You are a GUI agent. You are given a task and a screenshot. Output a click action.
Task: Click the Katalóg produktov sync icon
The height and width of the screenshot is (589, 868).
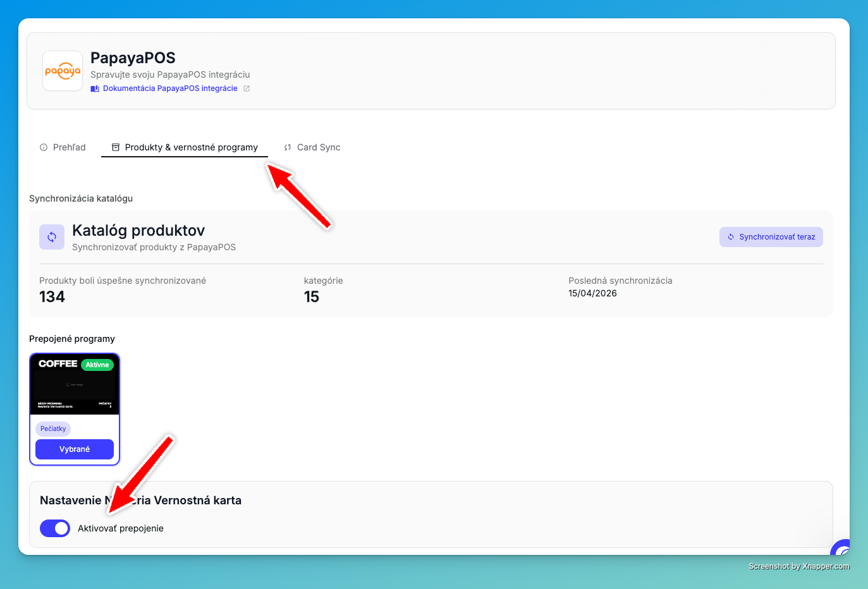[52, 237]
